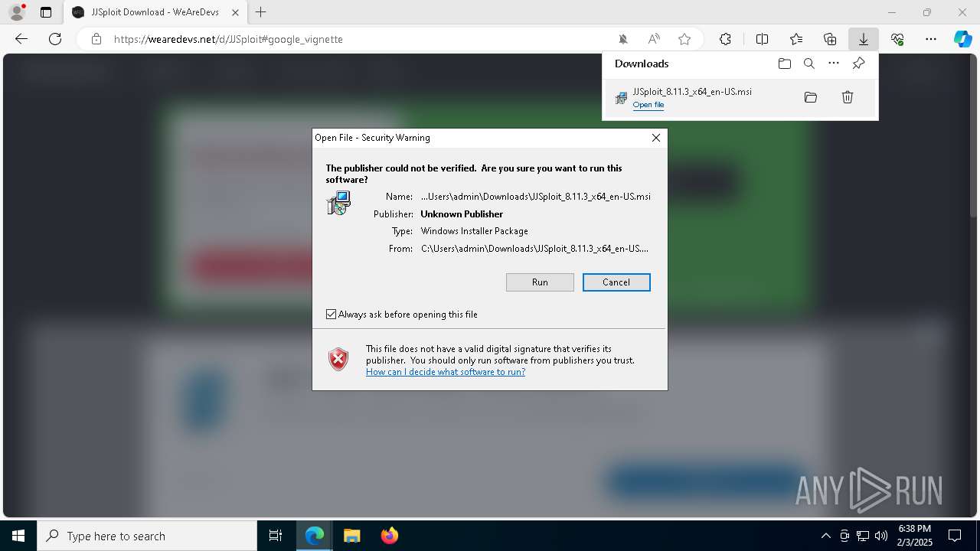Viewport: 980px width, 551px height.
Task: Open the Browser essentials icon
Action: [x=897, y=39]
